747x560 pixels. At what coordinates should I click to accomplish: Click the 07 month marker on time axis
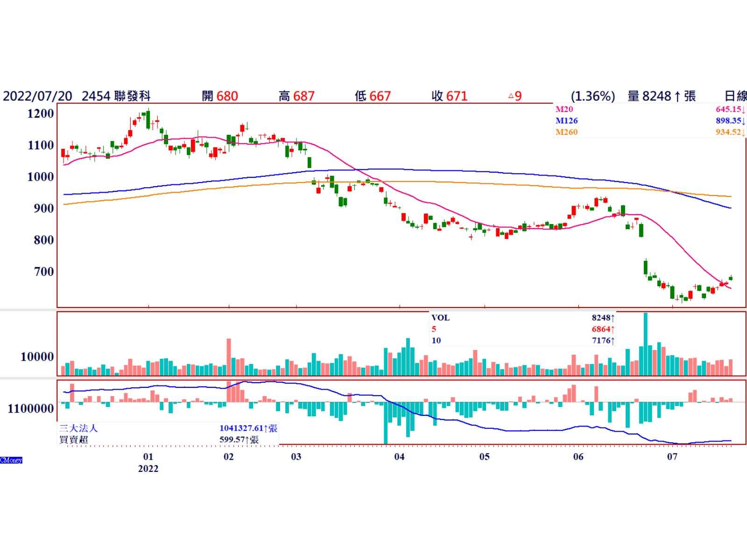(x=672, y=456)
